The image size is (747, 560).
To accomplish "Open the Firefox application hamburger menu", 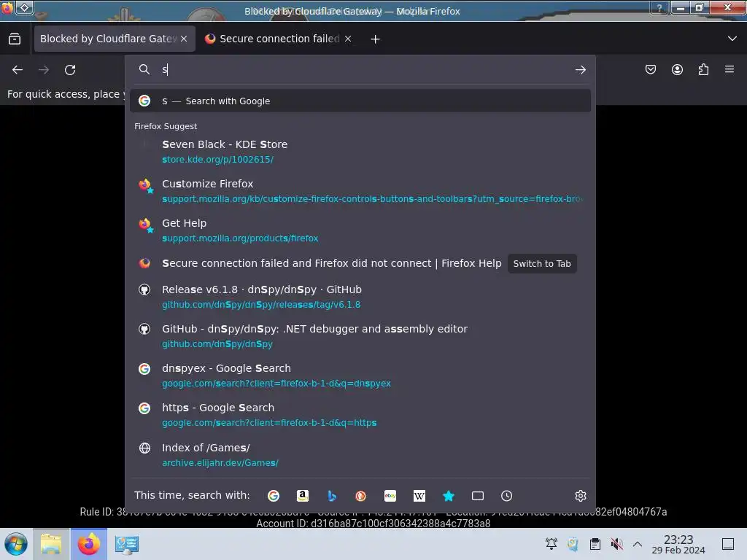I will pyautogui.click(x=729, y=69).
